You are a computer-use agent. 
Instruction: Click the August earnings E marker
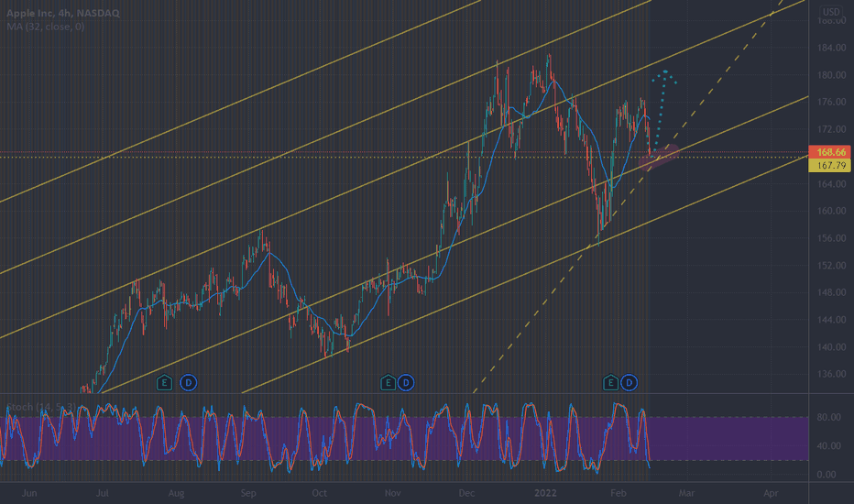[x=165, y=382]
